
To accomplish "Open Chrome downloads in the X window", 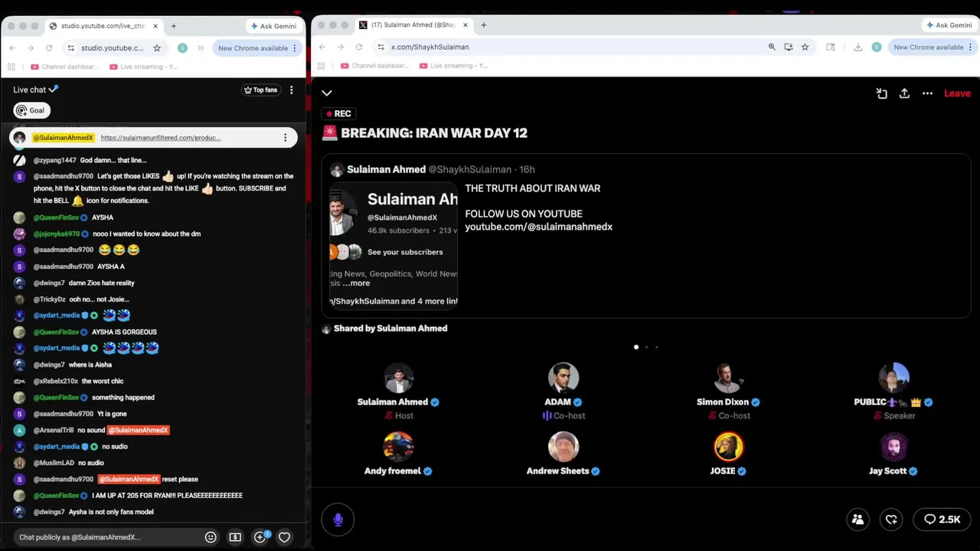I will (x=857, y=47).
